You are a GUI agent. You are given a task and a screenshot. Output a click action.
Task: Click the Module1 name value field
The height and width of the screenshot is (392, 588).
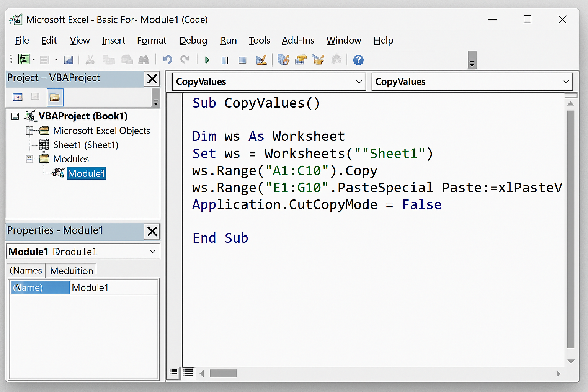114,287
